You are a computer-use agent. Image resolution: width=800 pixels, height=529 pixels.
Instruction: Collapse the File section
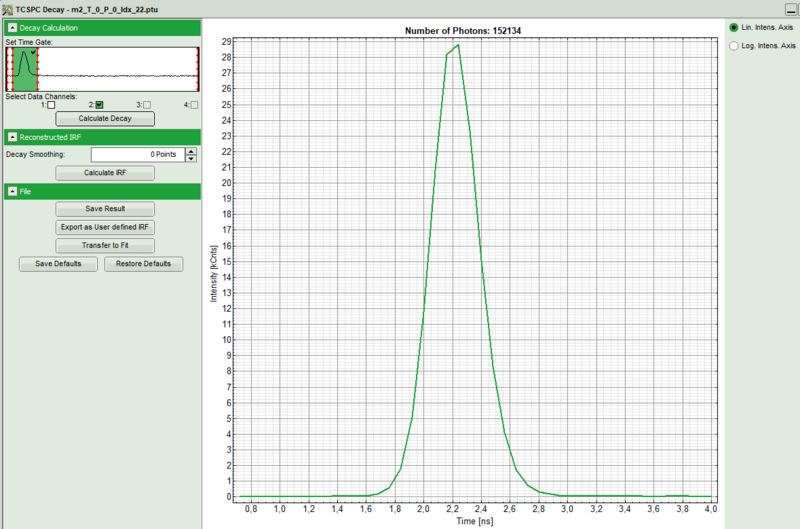[x=11, y=191]
